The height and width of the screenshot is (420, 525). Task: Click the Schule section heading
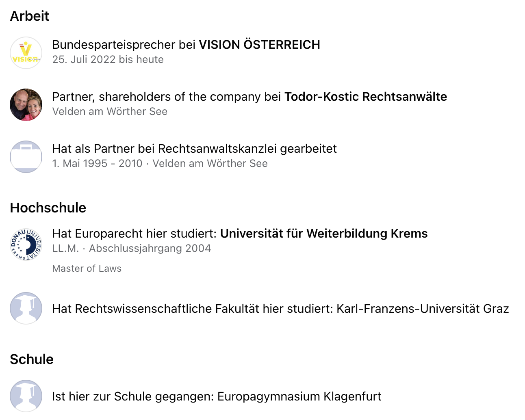coord(32,359)
